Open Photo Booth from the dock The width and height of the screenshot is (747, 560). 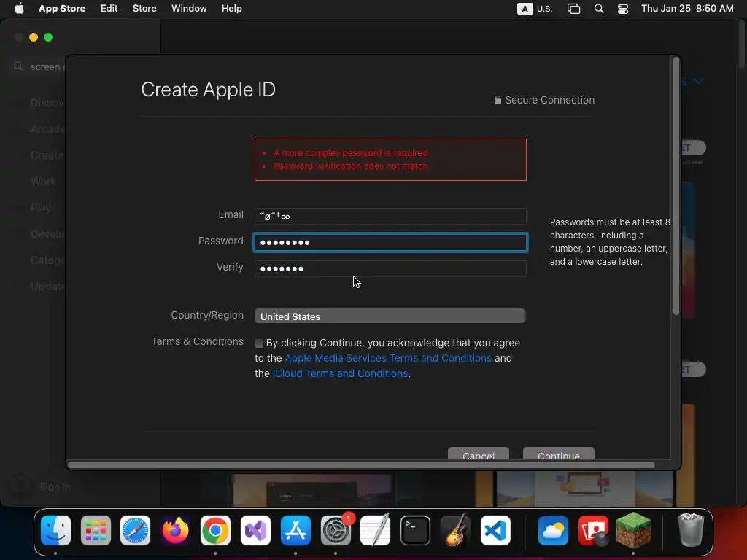593,530
